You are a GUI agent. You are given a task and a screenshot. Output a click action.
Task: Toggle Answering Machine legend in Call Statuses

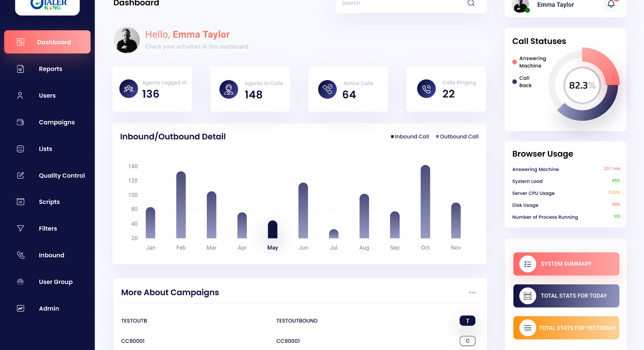pyautogui.click(x=529, y=62)
